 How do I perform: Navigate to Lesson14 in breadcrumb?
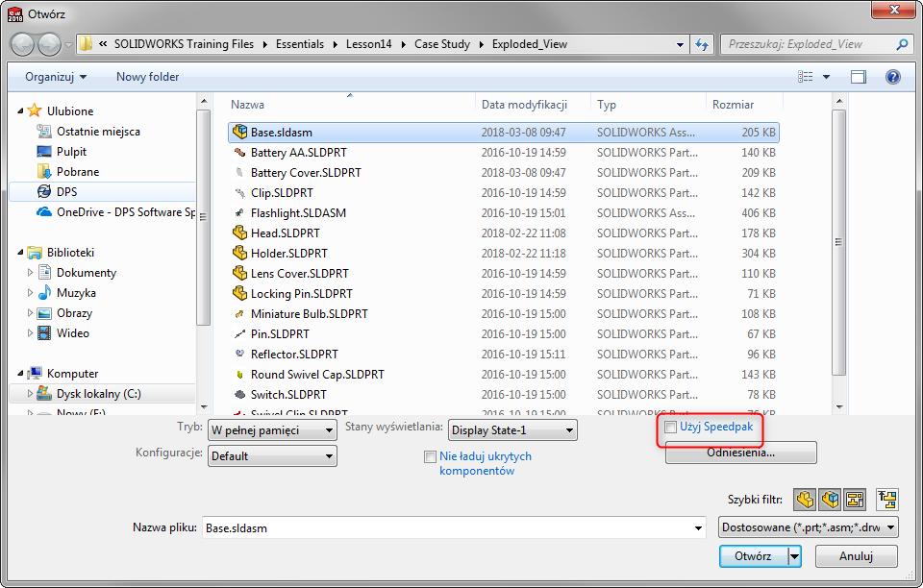click(x=368, y=44)
